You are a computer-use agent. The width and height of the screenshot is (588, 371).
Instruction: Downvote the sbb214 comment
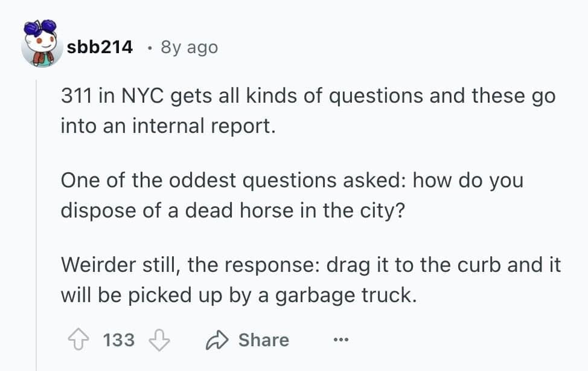[x=159, y=340]
